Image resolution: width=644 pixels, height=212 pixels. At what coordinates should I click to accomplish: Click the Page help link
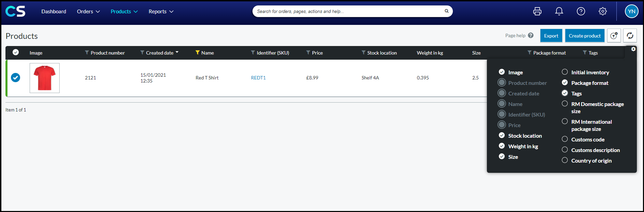pyautogui.click(x=515, y=35)
